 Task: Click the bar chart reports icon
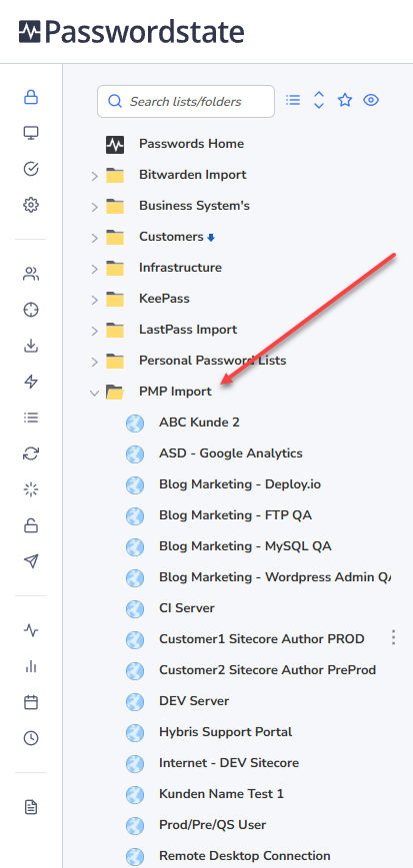click(31, 666)
